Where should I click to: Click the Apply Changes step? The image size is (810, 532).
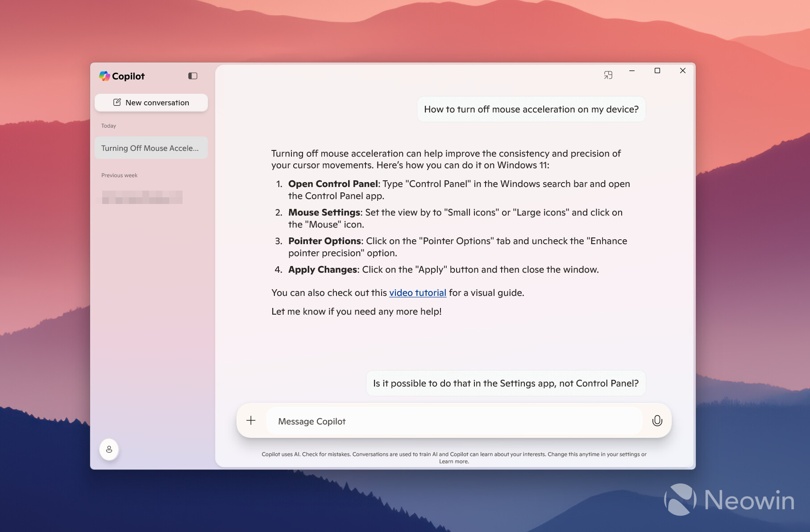click(x=443, y=270)
